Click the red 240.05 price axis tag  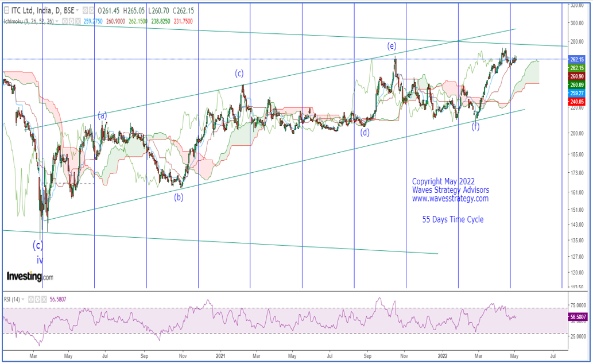coord(577,102)
